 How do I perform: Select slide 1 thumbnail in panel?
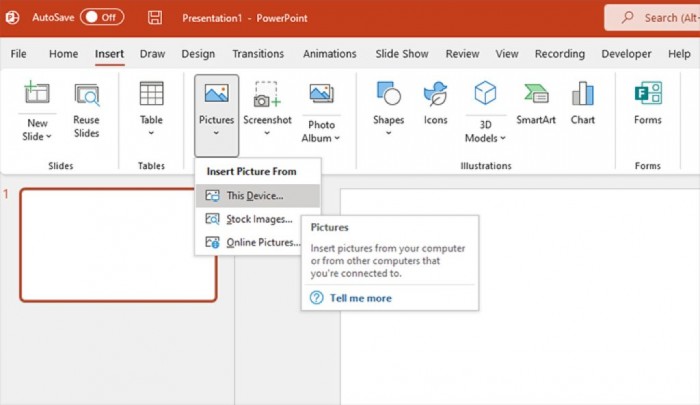[x=118, y=244]
